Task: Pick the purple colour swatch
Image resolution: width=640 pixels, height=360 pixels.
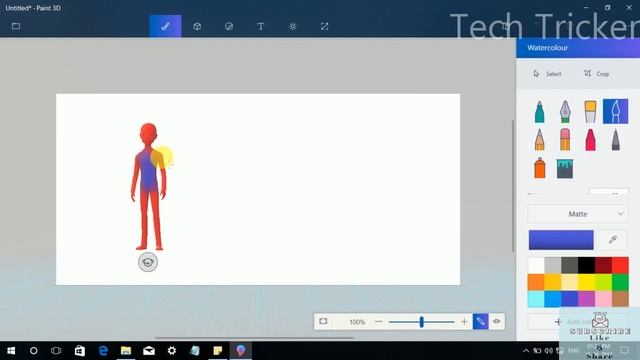Action: (x=587, y=299)
